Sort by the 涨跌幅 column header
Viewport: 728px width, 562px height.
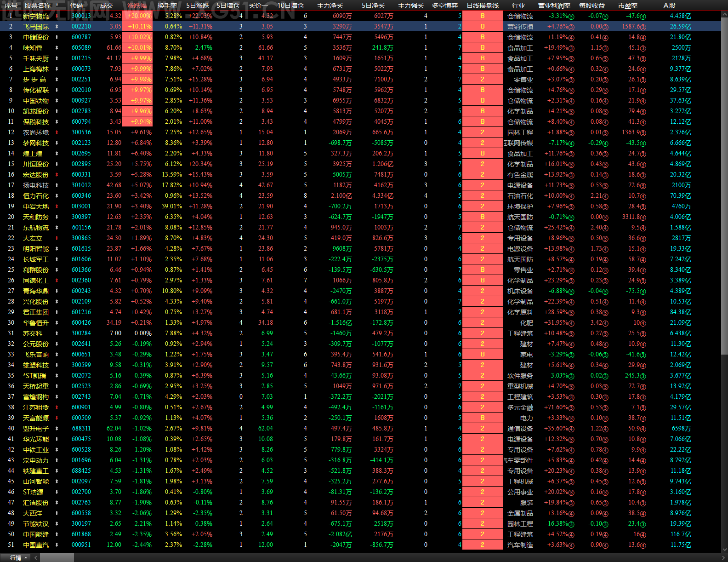(x=137, y=6)
